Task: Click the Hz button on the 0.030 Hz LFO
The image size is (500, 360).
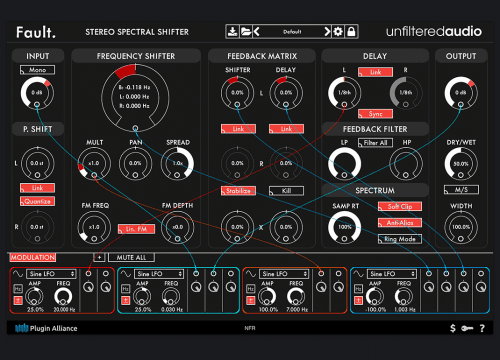Action: coord(126,289)
